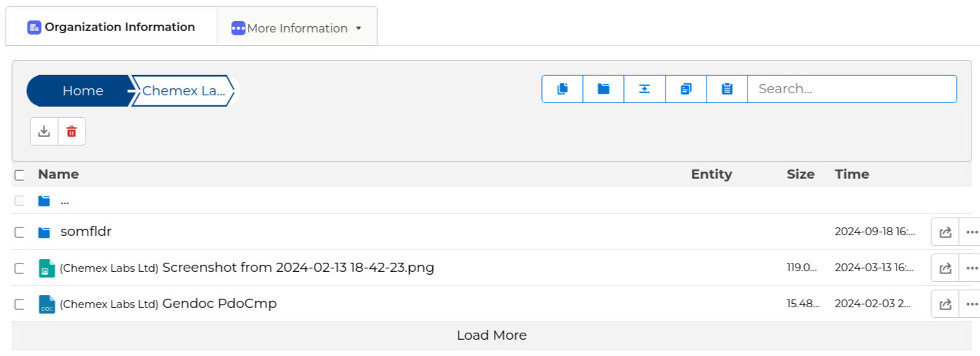
Task: Click the Search input field
Action: pos(851,89)
